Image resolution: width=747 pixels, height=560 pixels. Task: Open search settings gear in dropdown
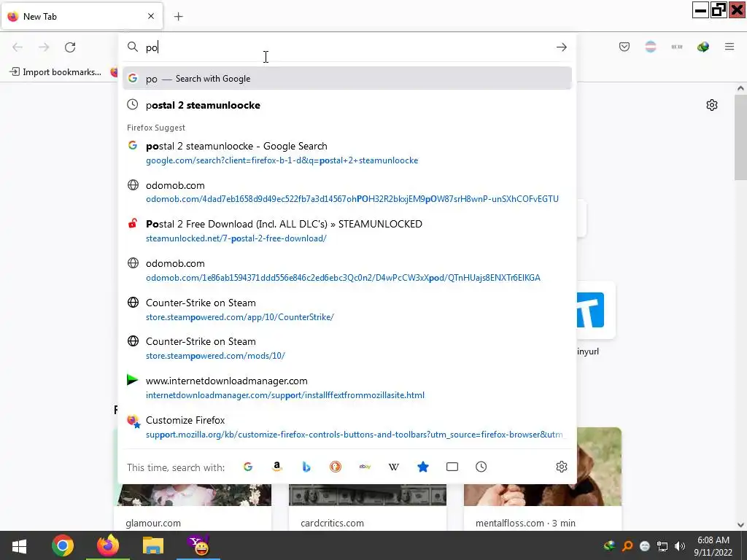tap(562, 467)
